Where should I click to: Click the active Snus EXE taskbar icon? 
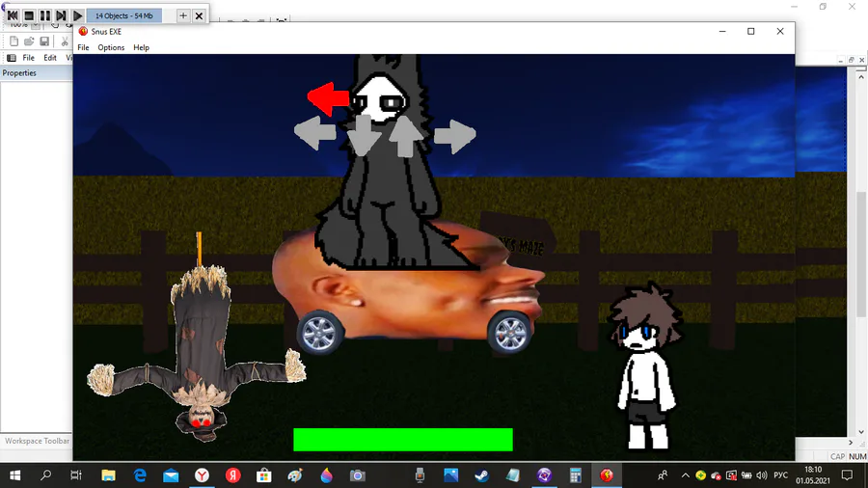tap(607, 475)
